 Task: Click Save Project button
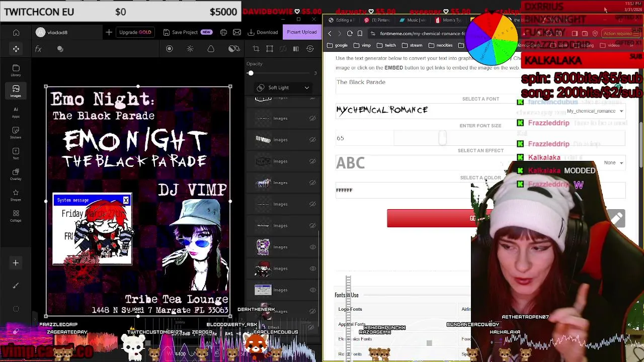(x=187, y=32)
